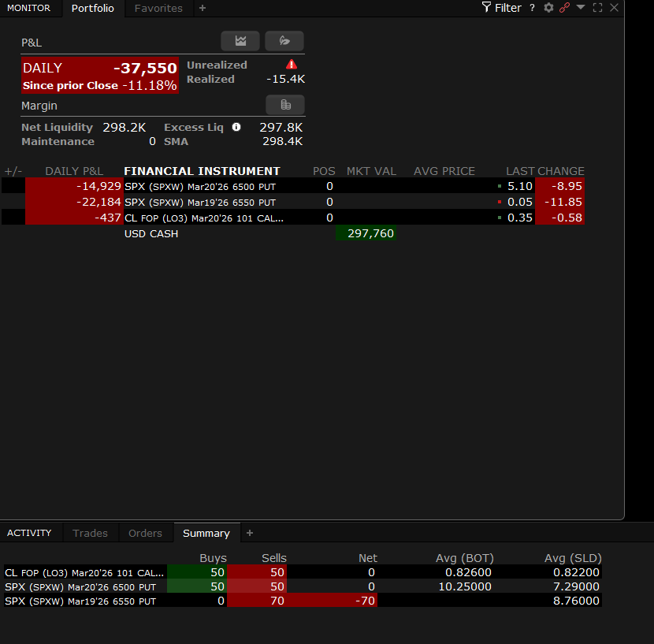Click the MONITOR panel title

pyautogui.click(x=29, y=8)
